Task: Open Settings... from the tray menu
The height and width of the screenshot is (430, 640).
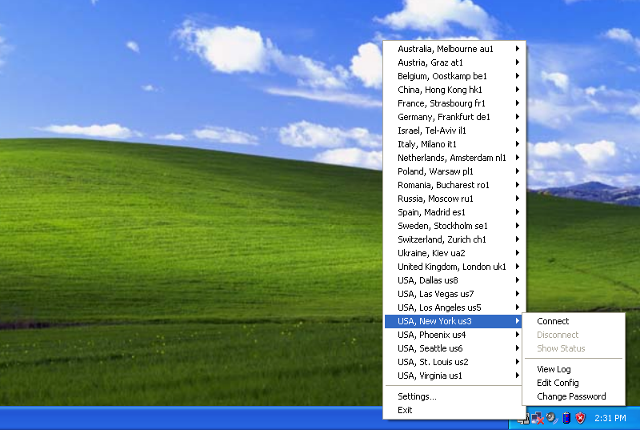Action: pos(454,397)
